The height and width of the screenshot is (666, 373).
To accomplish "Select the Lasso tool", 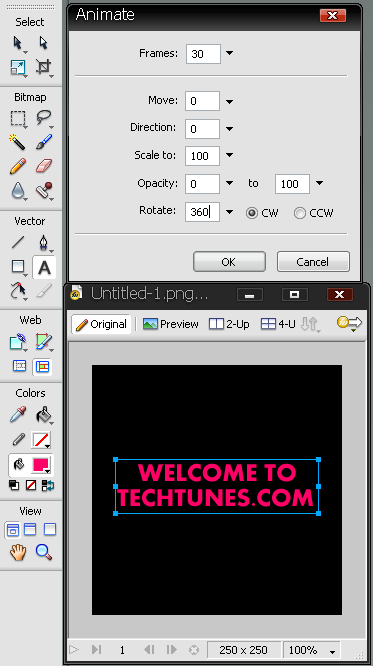I will pos(43,118).
